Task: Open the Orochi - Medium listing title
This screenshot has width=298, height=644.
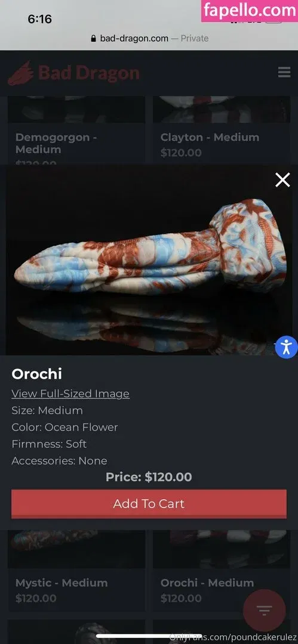Action: (x=207, y=583)
